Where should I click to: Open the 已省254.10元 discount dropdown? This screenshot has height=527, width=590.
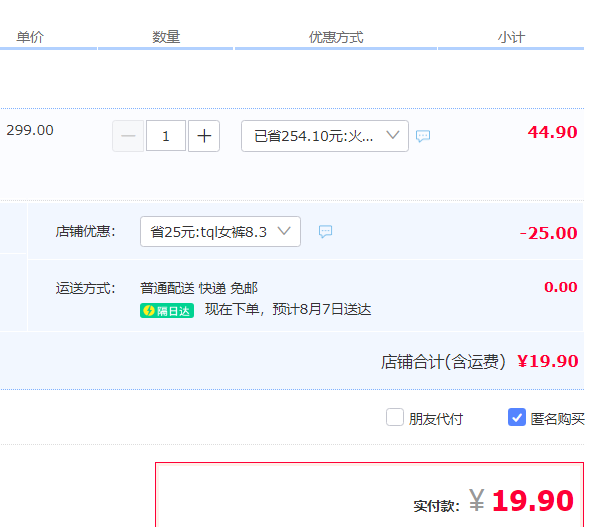click(325, 136)
